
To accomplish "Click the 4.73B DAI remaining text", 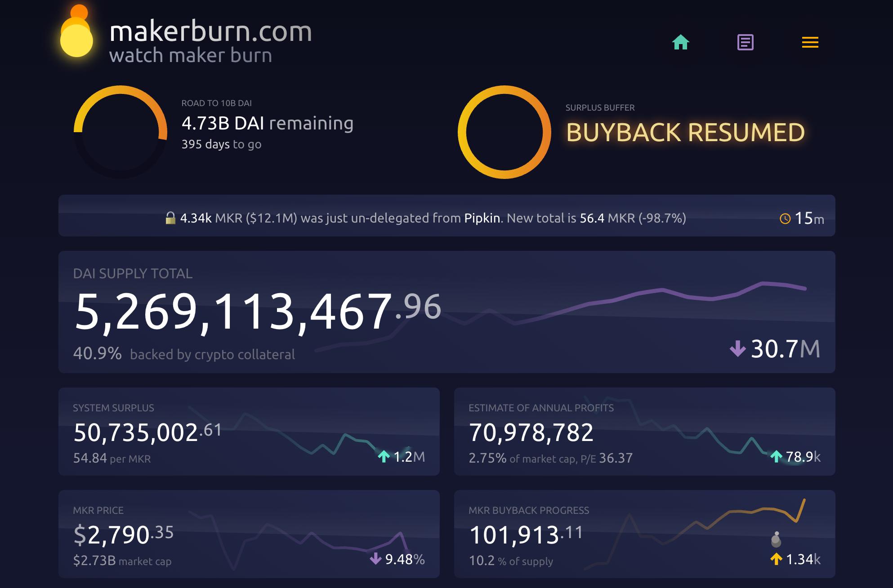I will point(267,123).
